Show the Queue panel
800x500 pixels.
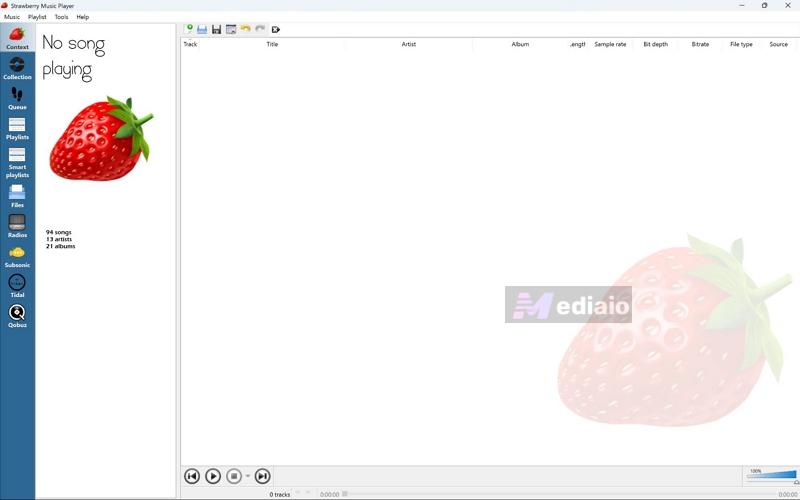click(x=17, y=98)
